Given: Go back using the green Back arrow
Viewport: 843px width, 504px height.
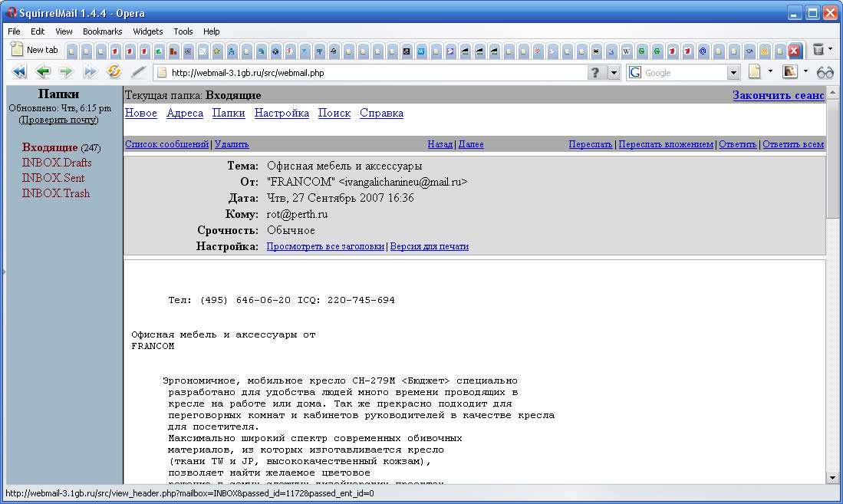Looking at the screenshot, I should [x=43, y=72].
